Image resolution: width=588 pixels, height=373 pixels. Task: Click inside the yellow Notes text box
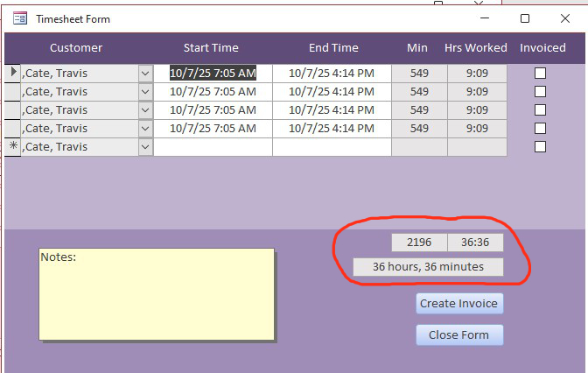[x=157, y=294]
